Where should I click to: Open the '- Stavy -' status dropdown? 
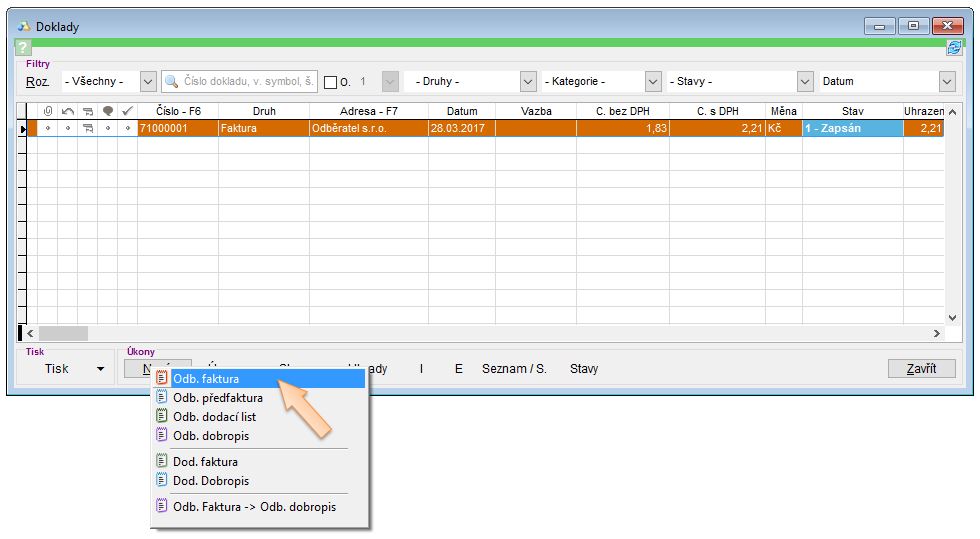805,82
